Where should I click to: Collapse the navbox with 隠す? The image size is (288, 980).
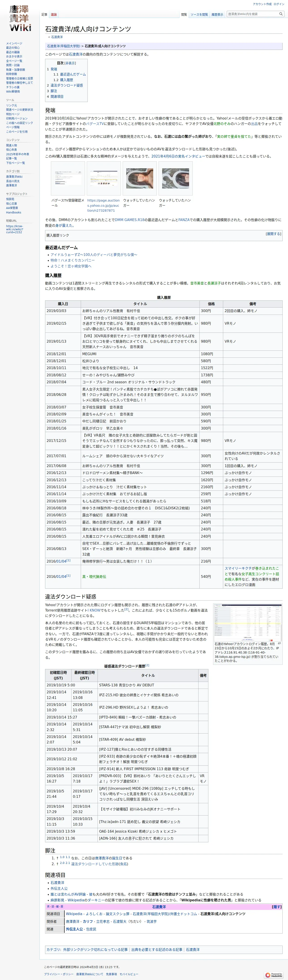277,907
